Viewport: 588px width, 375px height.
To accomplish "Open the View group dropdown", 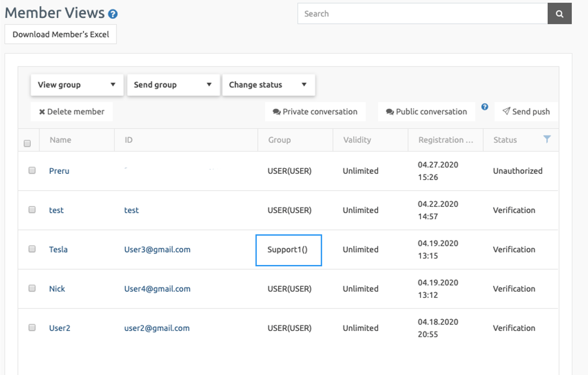I will pyautogui.click(x=77, y=85).
